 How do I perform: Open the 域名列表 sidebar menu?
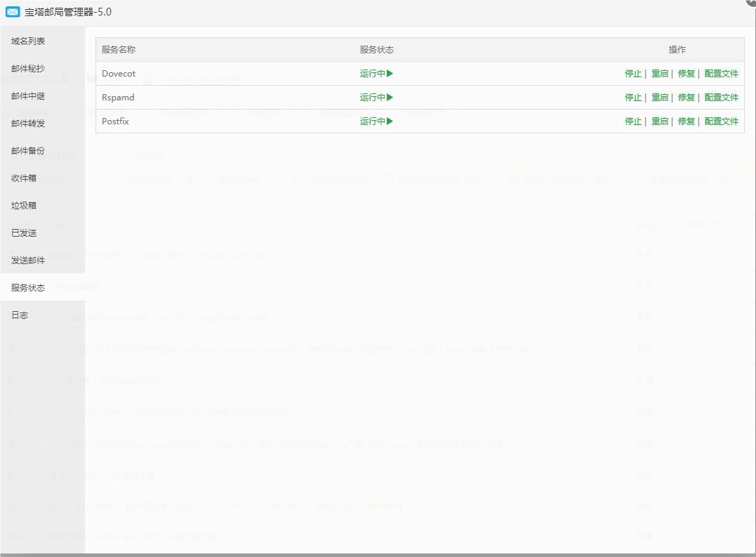tap(28, 41)
